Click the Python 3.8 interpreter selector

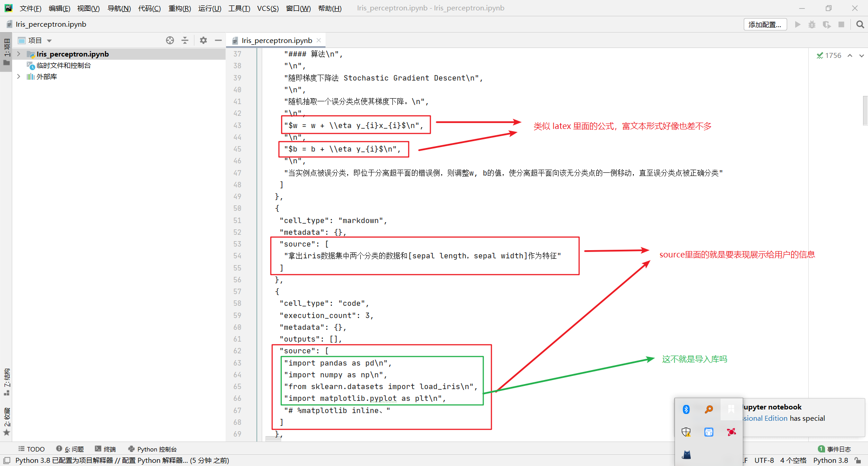coord(830,460)
